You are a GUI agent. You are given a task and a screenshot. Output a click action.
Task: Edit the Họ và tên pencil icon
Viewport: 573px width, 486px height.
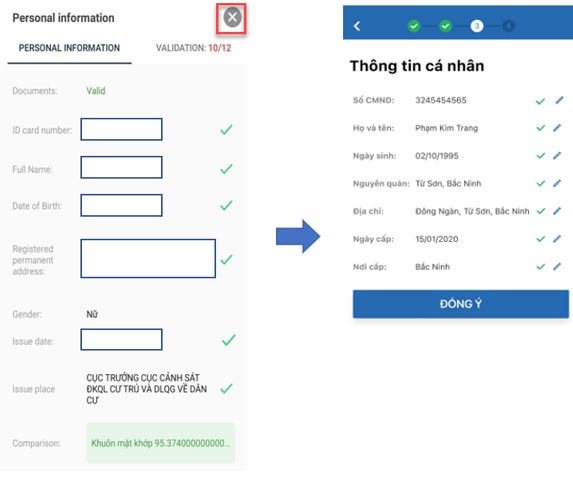click(x=557, y=128)
